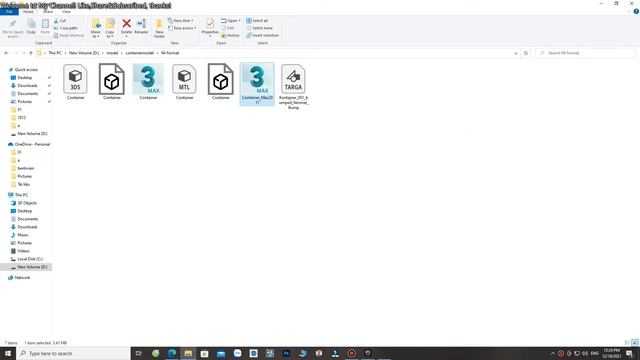
Task: Click the Windows Start button
Action: click(8, 353)
